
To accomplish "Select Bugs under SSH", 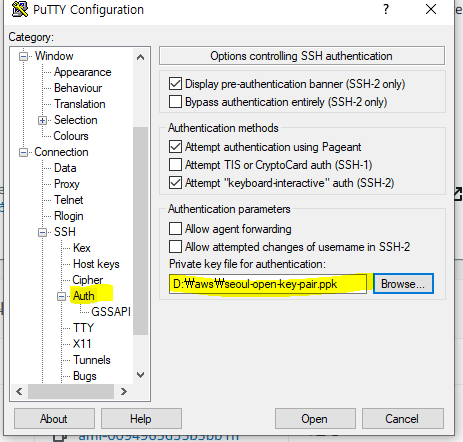I will 85,376.
